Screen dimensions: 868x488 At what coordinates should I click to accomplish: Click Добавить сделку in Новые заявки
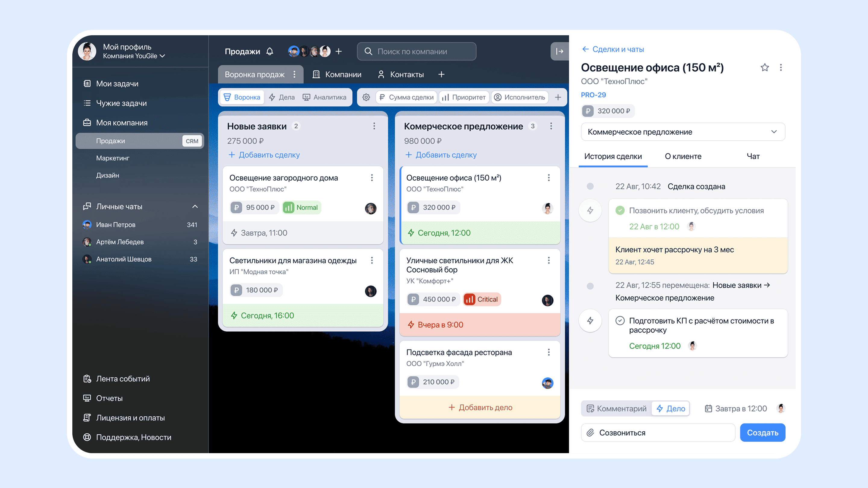pyautogui.click(x=264, y=155)
